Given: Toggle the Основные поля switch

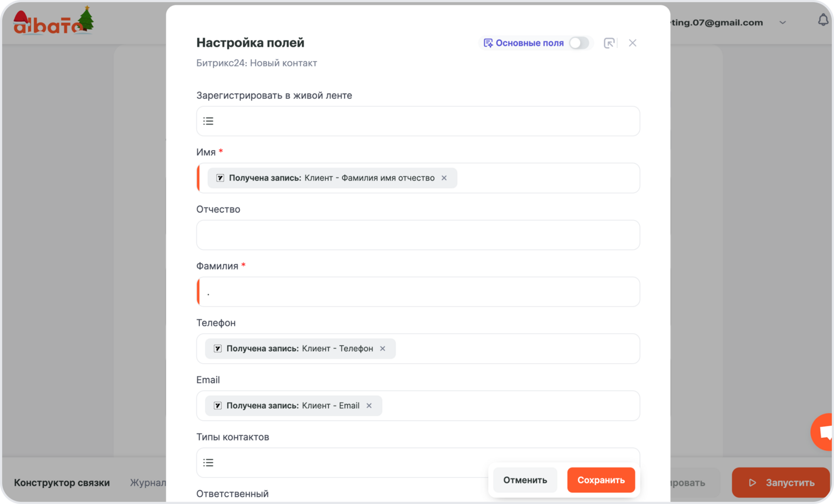Looking at the screenshot, I should point(579,43).
